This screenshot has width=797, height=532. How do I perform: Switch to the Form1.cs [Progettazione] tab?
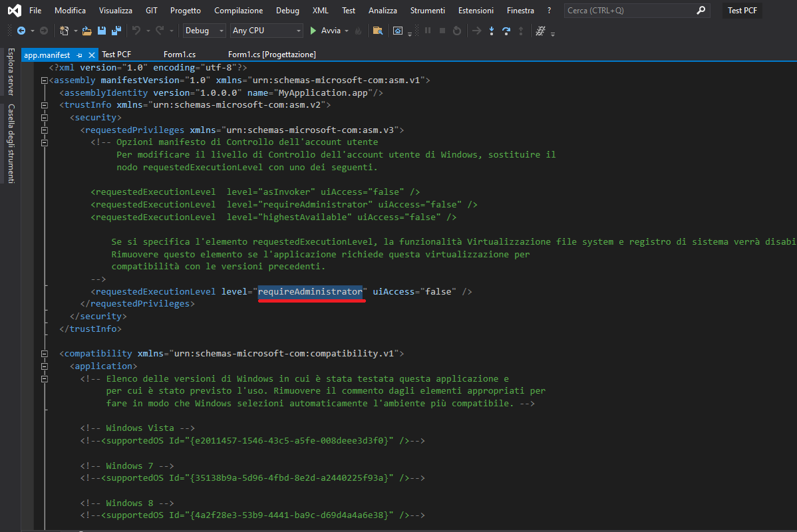click(271, 55)
